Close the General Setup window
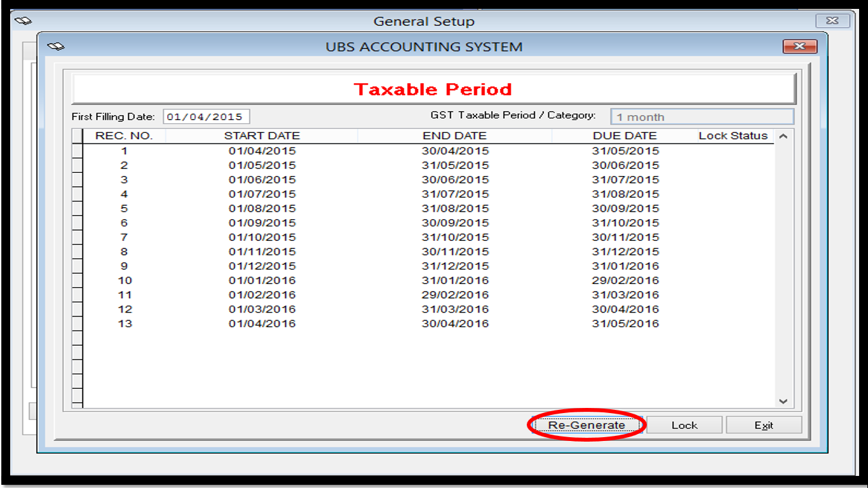The height and width of the screenshot is (488, 868). 832,21
